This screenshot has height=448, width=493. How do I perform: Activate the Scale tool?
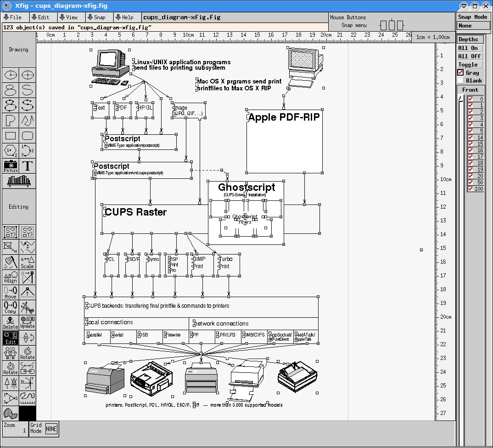[28, 262]
